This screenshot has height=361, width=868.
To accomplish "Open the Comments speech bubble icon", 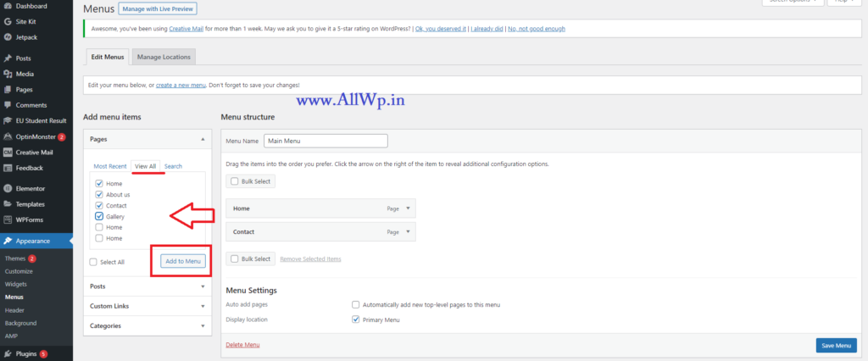I will [8, 104].
